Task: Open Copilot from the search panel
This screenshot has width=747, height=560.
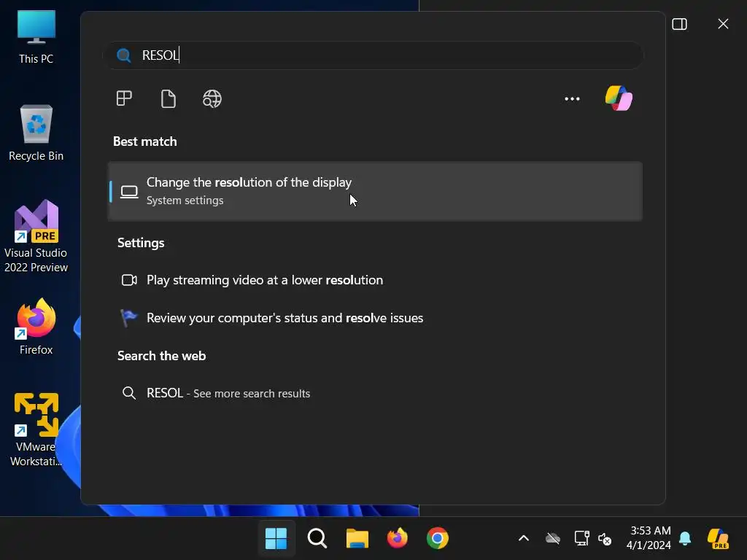Action: point(619,98)
